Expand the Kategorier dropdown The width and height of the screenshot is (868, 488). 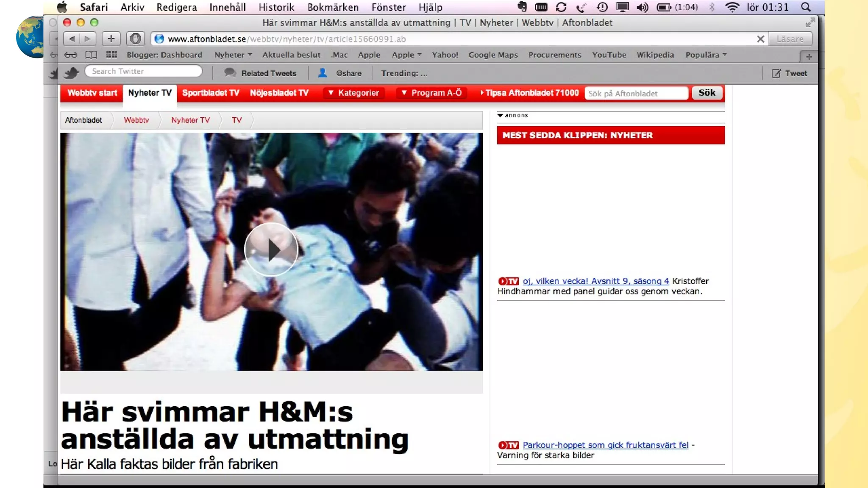(x=354, y=93)
